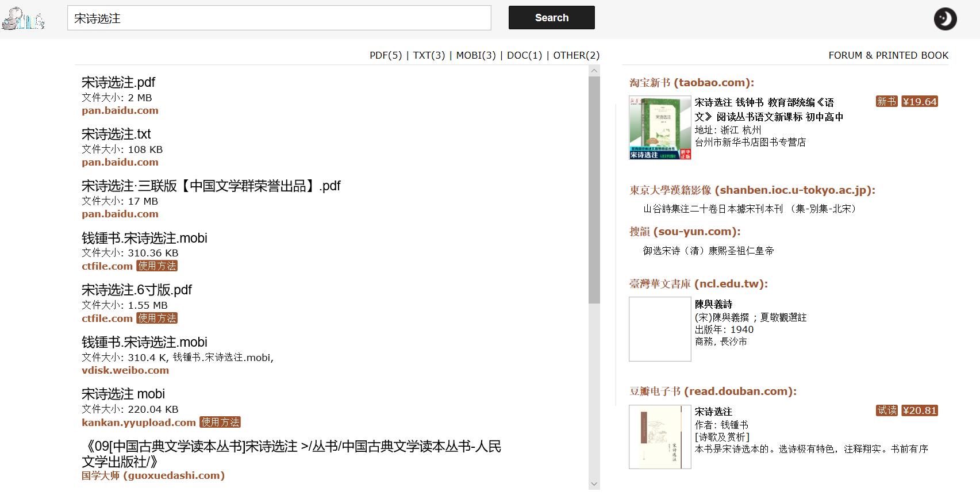Filter results by MOBI(3)
The image size is (980, 499).
[x=476, y=55]
